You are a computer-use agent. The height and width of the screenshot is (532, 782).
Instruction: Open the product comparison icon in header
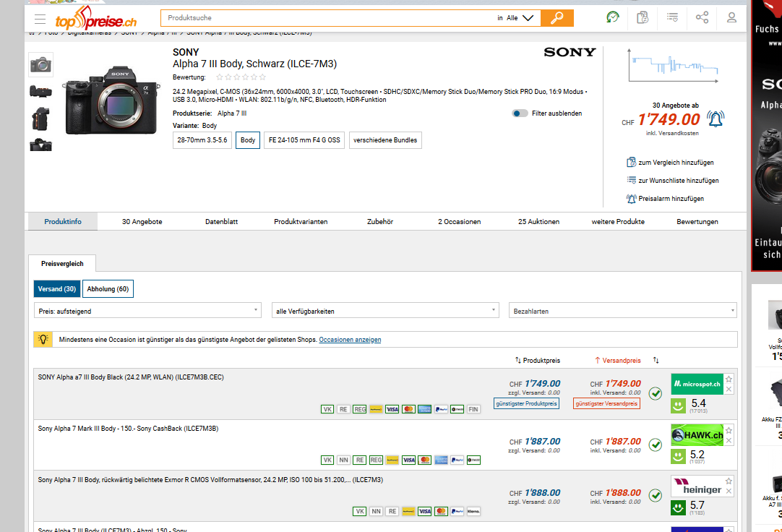click(643, 17)
